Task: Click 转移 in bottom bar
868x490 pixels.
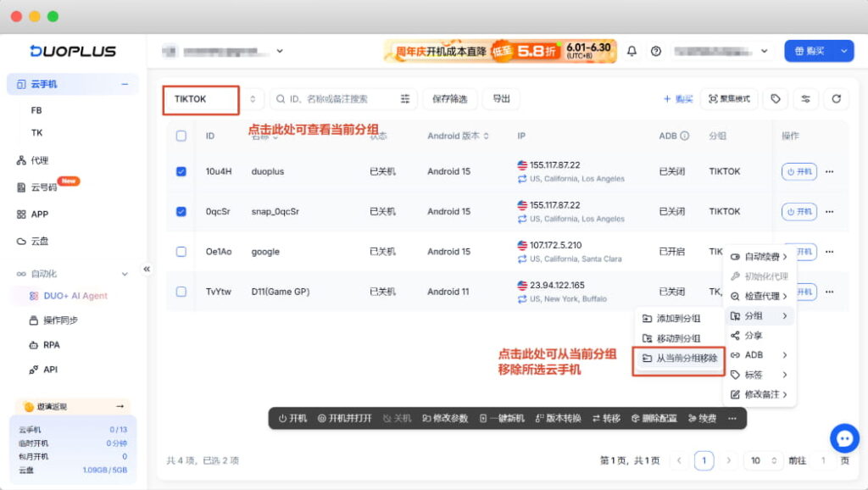Action: 606,419
